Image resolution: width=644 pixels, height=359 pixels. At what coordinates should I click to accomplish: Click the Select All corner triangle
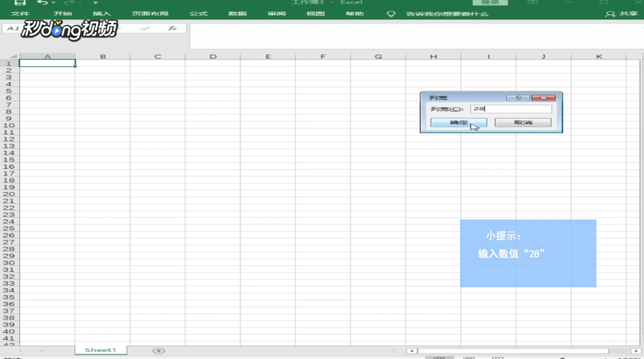pyautogui.click(x=13, y=56)
